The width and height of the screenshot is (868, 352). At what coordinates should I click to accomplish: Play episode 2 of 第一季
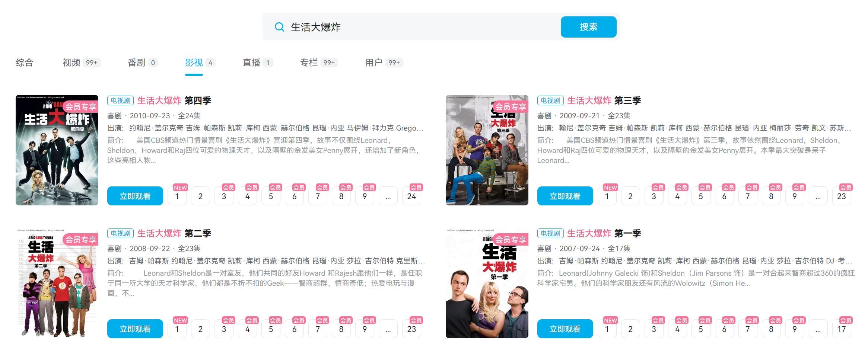pyautogui.click(x=630, y=329)
